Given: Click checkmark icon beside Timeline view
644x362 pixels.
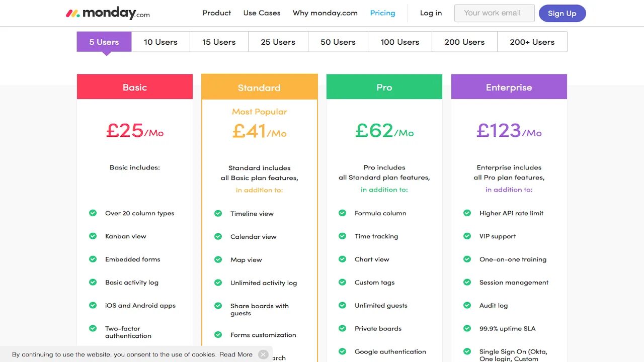Looking at the screenshot, I should [218, 214].
